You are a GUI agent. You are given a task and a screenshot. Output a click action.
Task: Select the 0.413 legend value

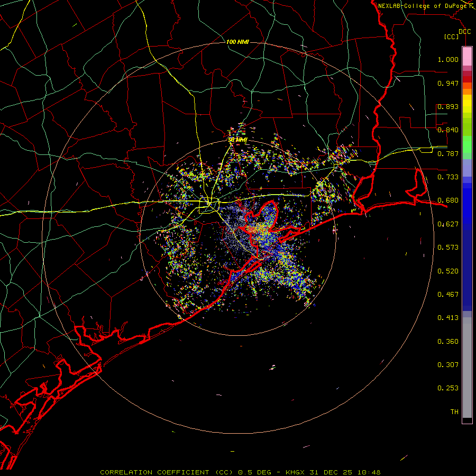tap(448, 318)
